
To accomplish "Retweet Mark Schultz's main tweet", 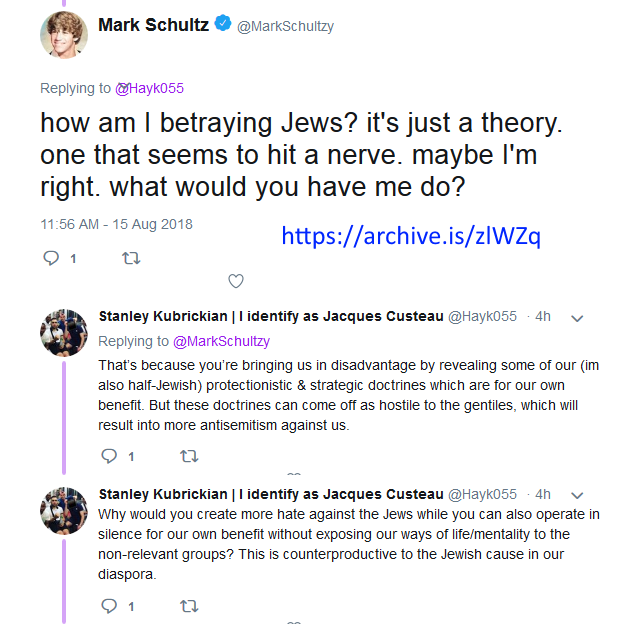I will [x=130, y=258].
